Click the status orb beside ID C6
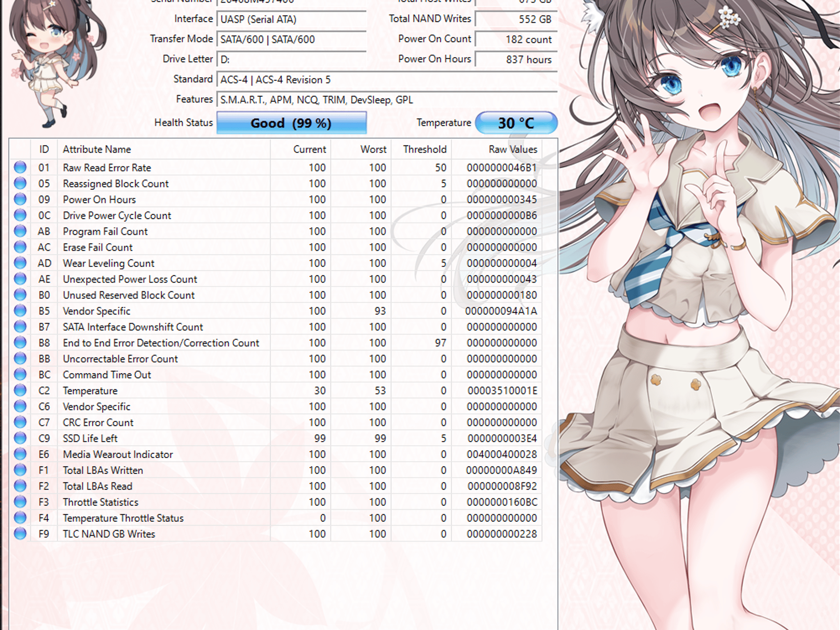 20,406
